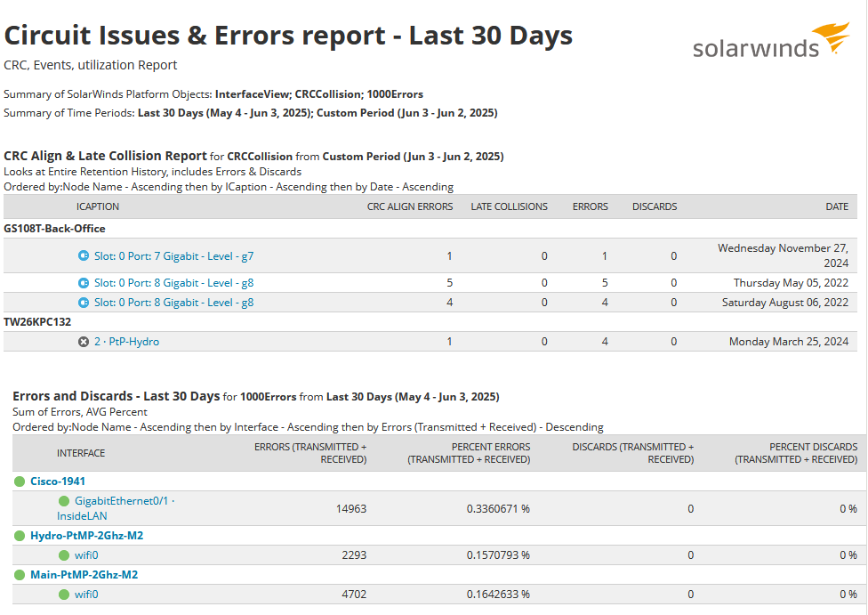Click the subtitle CRC, Events, utilization Report
The width and height of the screenshot is (868, 615).
coord(90,65)
